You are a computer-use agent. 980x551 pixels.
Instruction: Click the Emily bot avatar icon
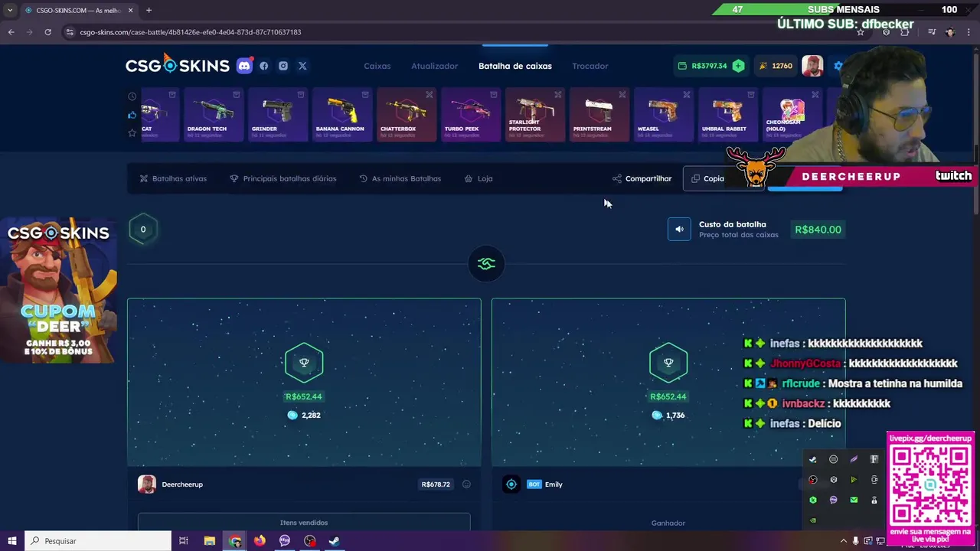[511, 484]
